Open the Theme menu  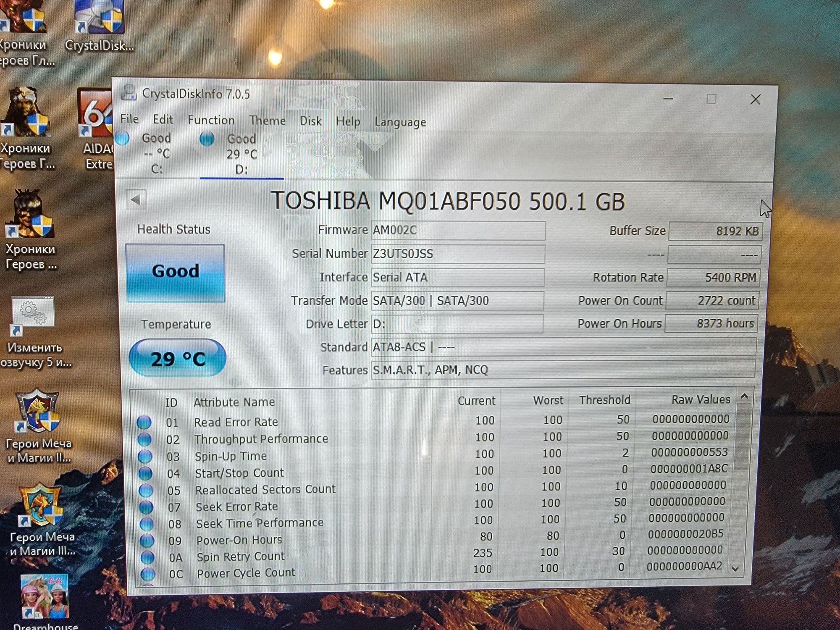click(268, 121)
